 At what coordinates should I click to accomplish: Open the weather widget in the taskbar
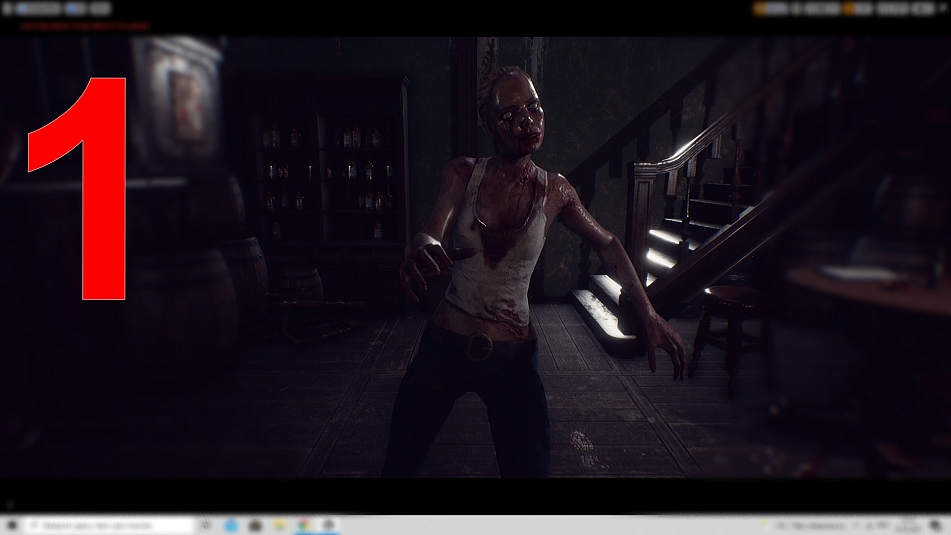pos(804,526)
